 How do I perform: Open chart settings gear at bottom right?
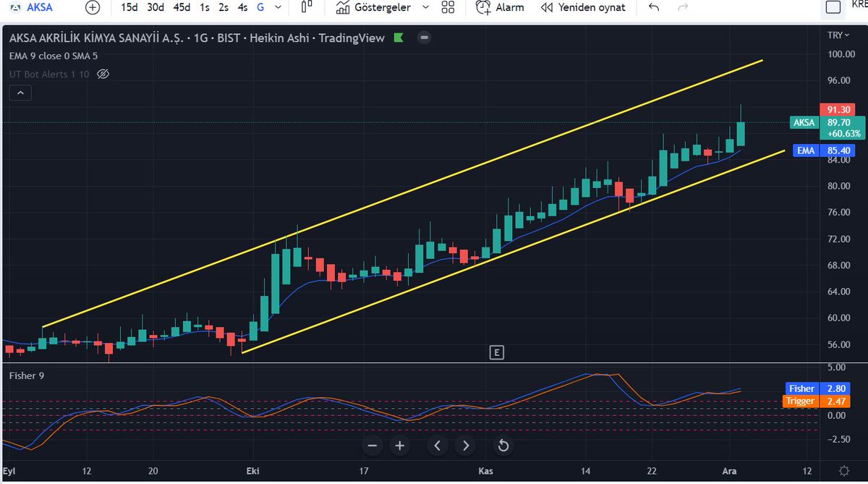point(844,470)
